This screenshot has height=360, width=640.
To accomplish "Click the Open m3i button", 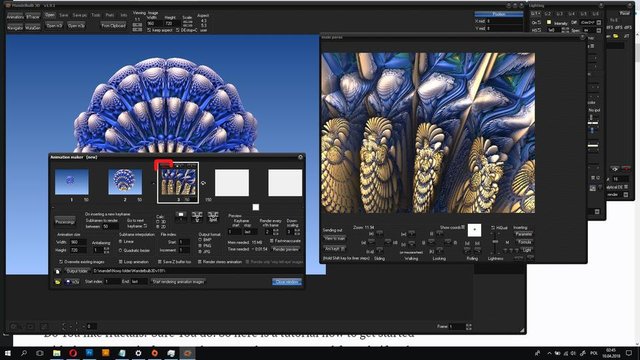I will (54, 26).
